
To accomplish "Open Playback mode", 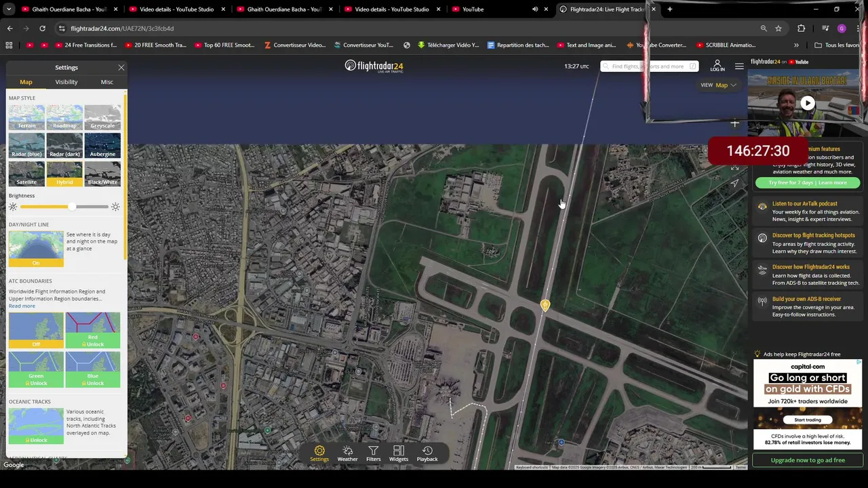I will pos(427,453).
